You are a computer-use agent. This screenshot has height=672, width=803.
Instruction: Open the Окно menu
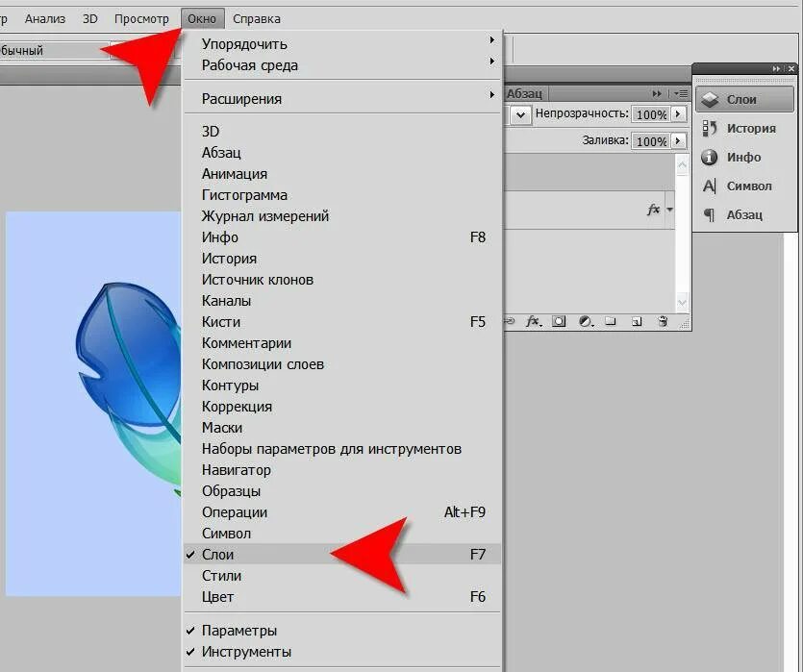point(202,19)
